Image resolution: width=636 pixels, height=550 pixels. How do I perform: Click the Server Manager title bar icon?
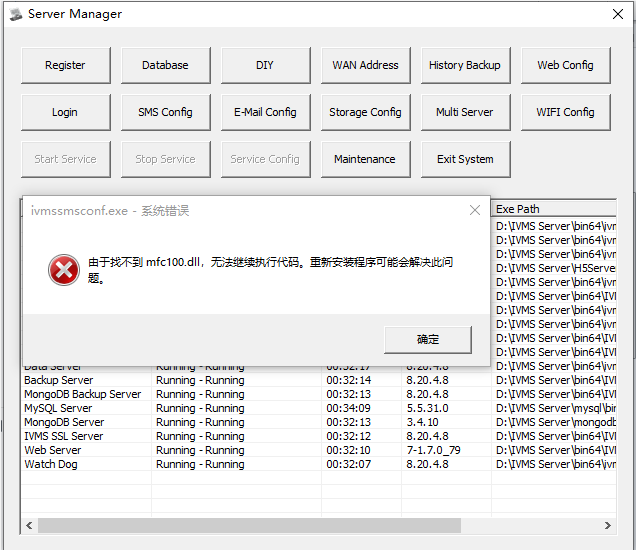(x=15, y=14)
